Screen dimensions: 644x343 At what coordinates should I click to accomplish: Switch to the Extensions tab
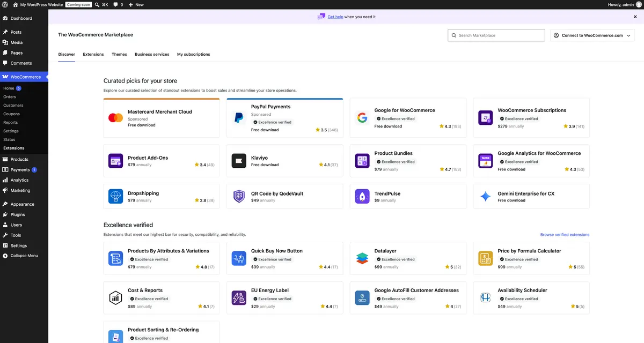93,54
